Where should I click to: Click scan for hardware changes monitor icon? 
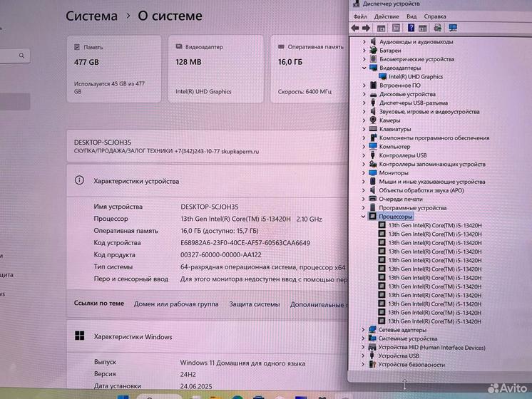tap(453, 28)
